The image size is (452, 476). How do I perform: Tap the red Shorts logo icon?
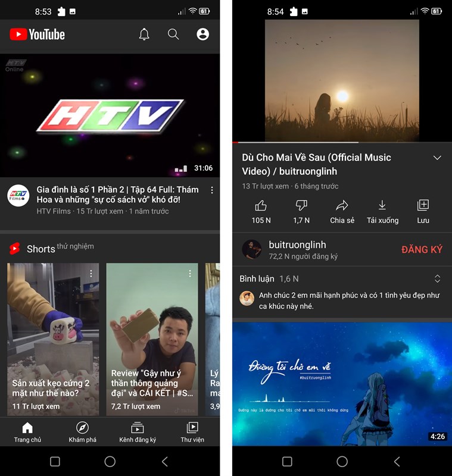point(14,249)
